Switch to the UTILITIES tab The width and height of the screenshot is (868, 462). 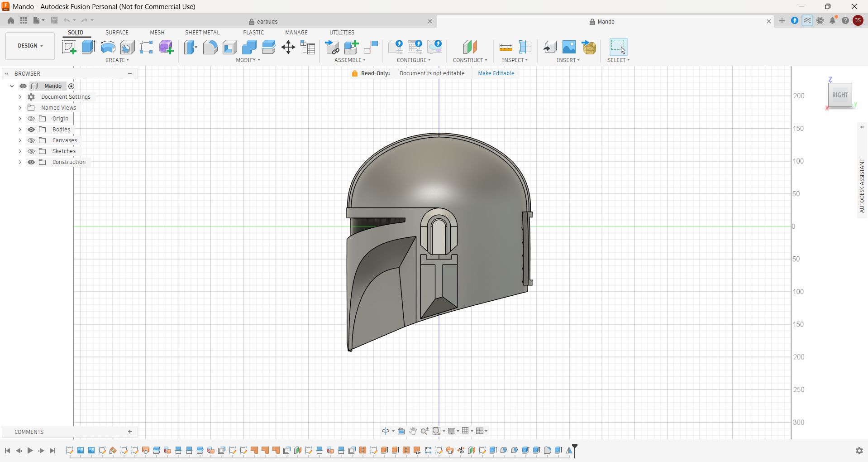click(342, 33)
